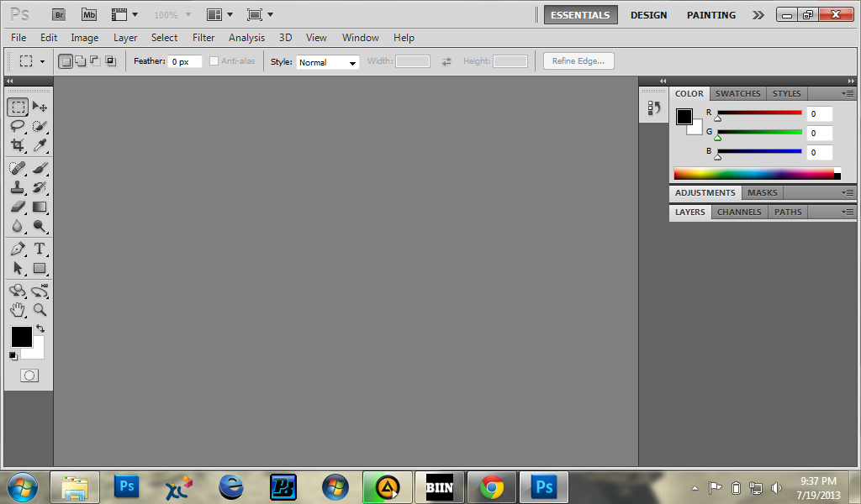Select the 3D Object Rotate tool
The width and height of the screenshot is (861, 504).
click(18, 291)
